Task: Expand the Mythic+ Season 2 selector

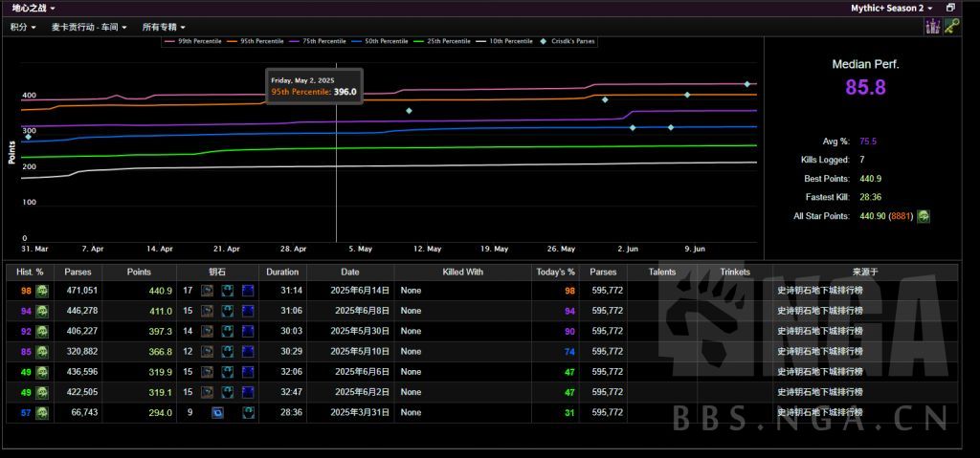Action: coord(891,8)
